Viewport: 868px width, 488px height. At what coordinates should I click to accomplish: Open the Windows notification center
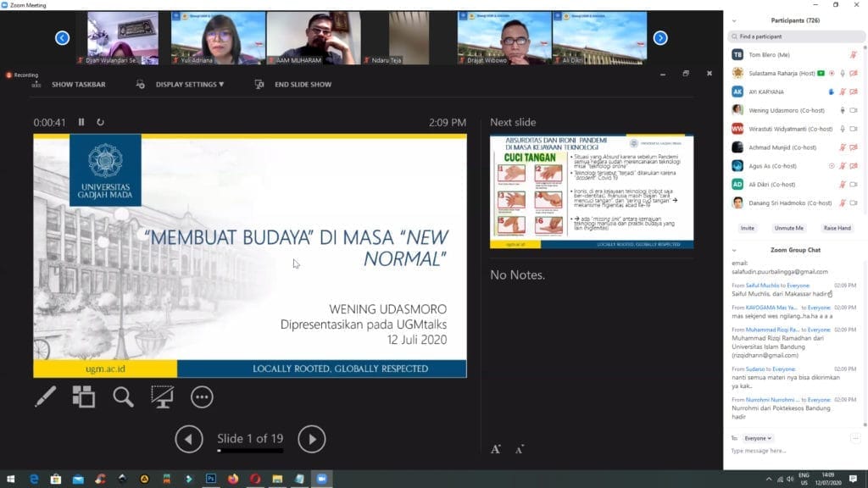click(x=854, y=480)
